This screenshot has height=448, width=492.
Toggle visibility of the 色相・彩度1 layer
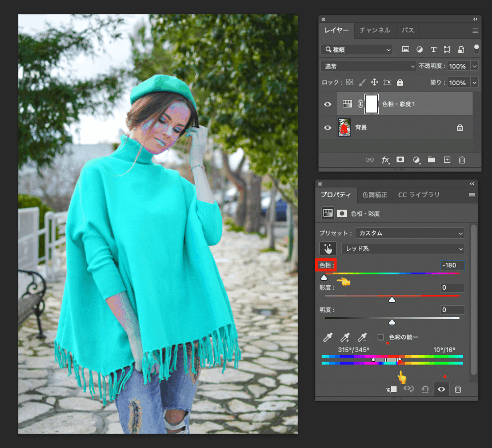[327, 104]
